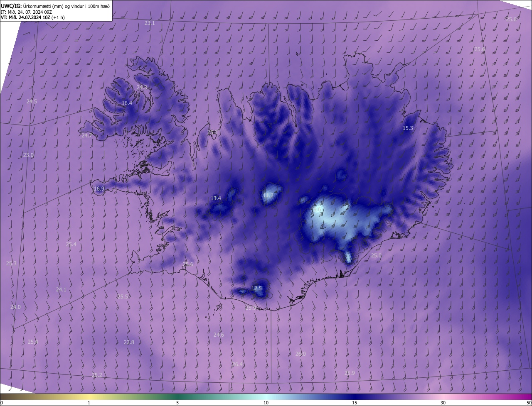Click the '1' tick label on the colour scale

pos(89,403)
